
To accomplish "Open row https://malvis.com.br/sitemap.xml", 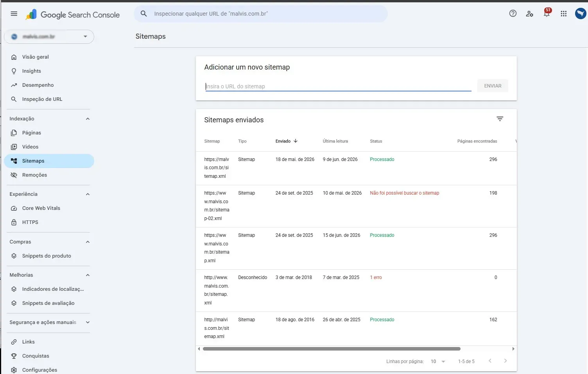I will pyautogui.click(x=356, y=168).
